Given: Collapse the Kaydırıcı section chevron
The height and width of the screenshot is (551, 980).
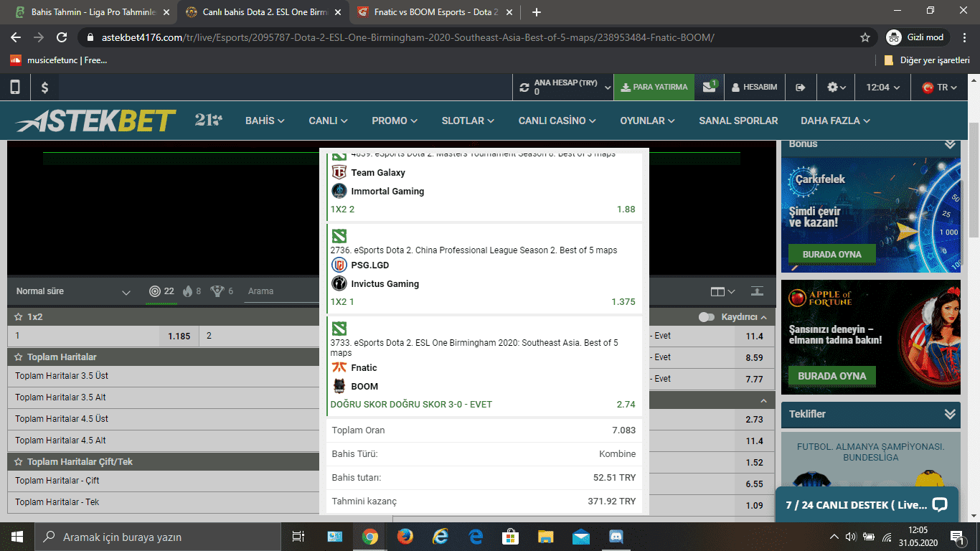Looking at the screenshot, I should point(763,317).
